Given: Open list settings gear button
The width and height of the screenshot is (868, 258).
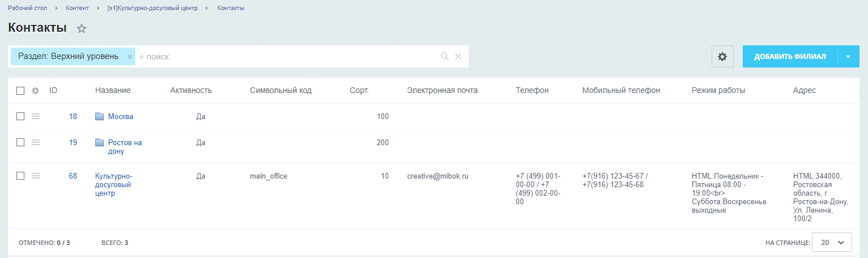Looking at the screenshot, I should click(722, 57).
